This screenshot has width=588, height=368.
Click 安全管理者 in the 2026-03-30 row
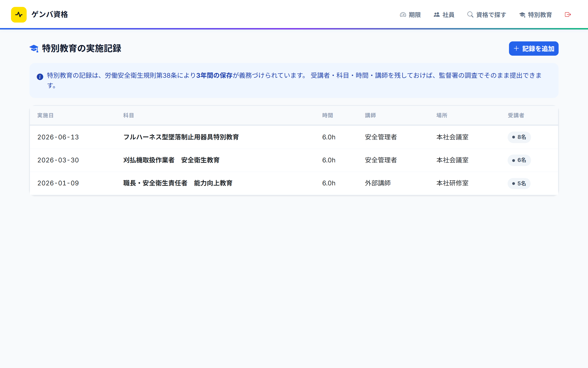[381, 160]
